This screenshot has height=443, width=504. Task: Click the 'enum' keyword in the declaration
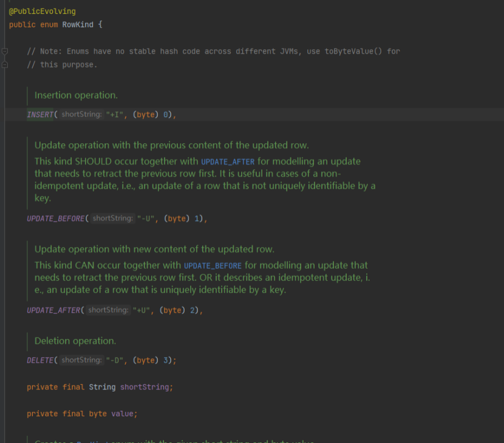point(49,25)
